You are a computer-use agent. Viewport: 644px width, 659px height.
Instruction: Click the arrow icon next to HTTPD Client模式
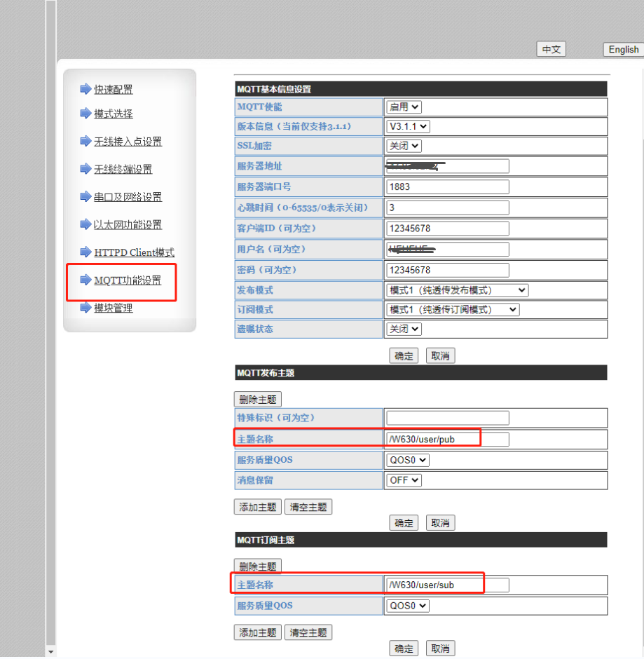click(x=85, y=252)
